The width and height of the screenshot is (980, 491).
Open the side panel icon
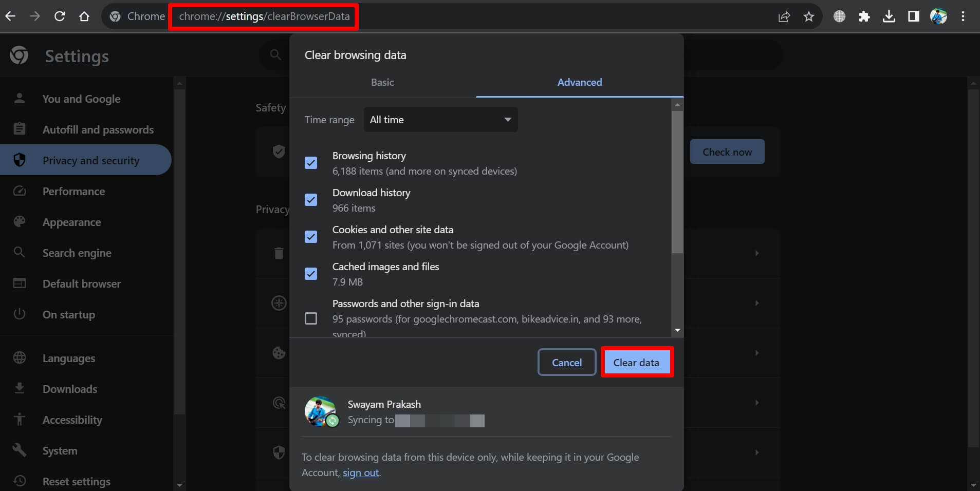tap(914, 16)
